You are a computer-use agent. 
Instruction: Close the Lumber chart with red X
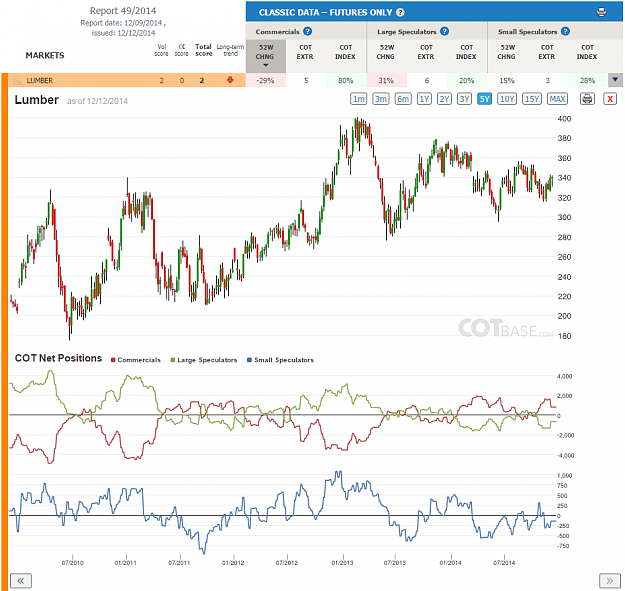(610, 98)
